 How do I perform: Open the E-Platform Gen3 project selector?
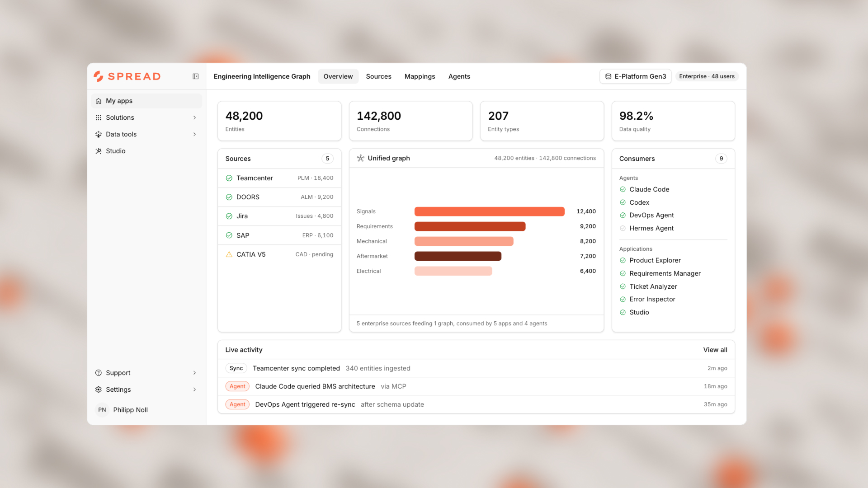[635, 76]
